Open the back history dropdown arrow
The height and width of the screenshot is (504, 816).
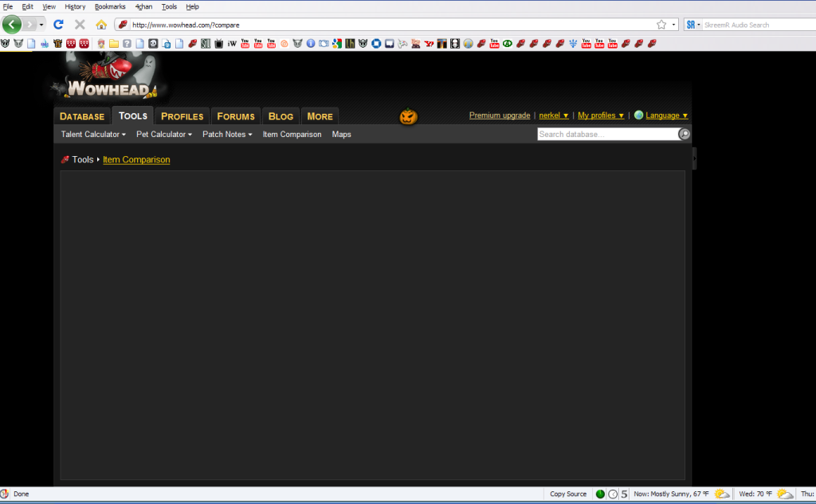[41, 25]
